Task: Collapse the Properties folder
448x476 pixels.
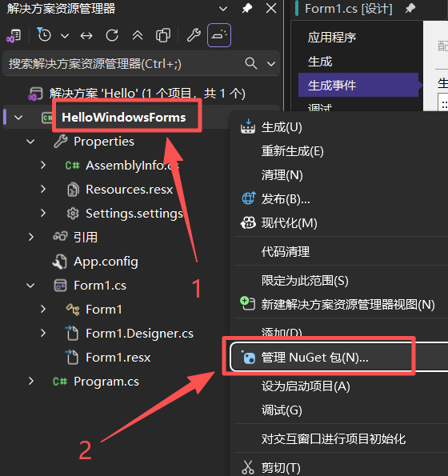Action: pyautogui.click(x=30, y=142)
